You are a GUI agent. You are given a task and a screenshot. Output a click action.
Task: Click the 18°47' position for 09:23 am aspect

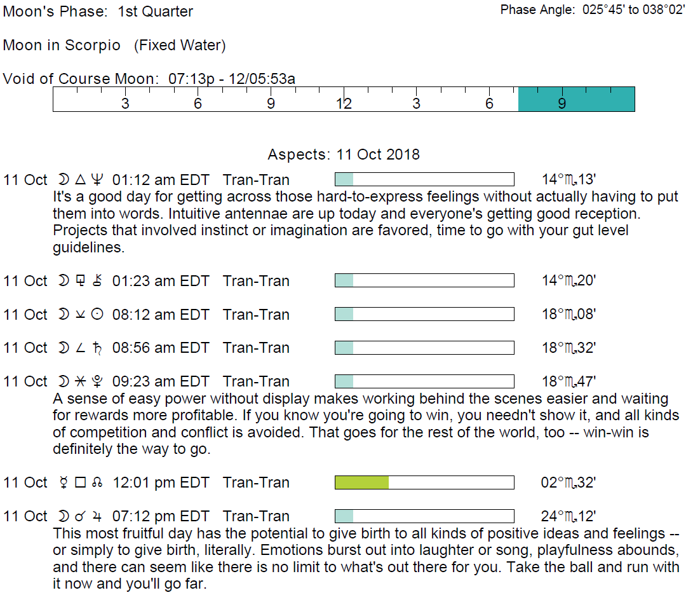tap(568, 381)
